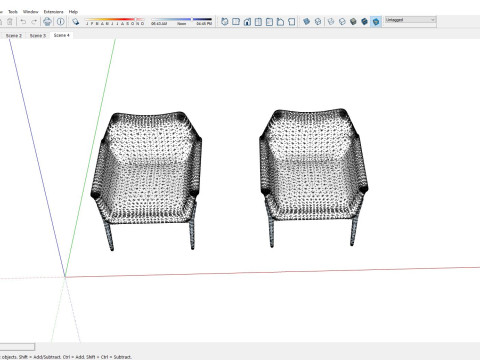Open the Window menu
This screenshot has width=480, height=360.
click(x=31, y=12)
